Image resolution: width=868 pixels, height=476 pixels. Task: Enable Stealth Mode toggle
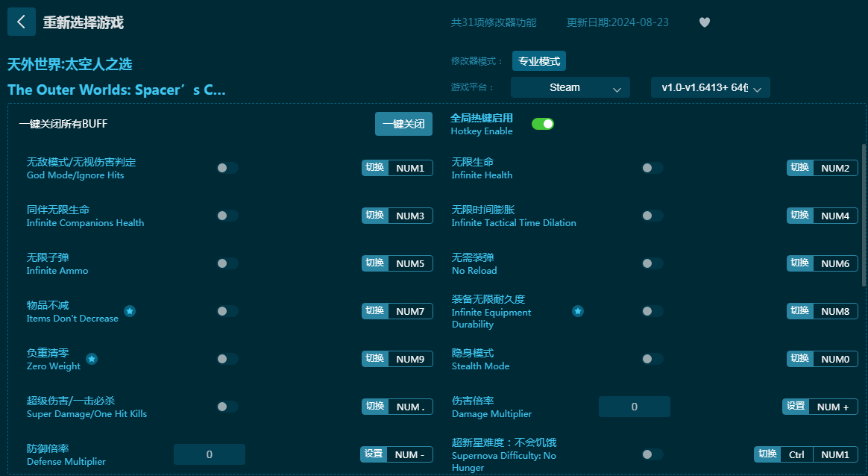[x=652, y=359]
